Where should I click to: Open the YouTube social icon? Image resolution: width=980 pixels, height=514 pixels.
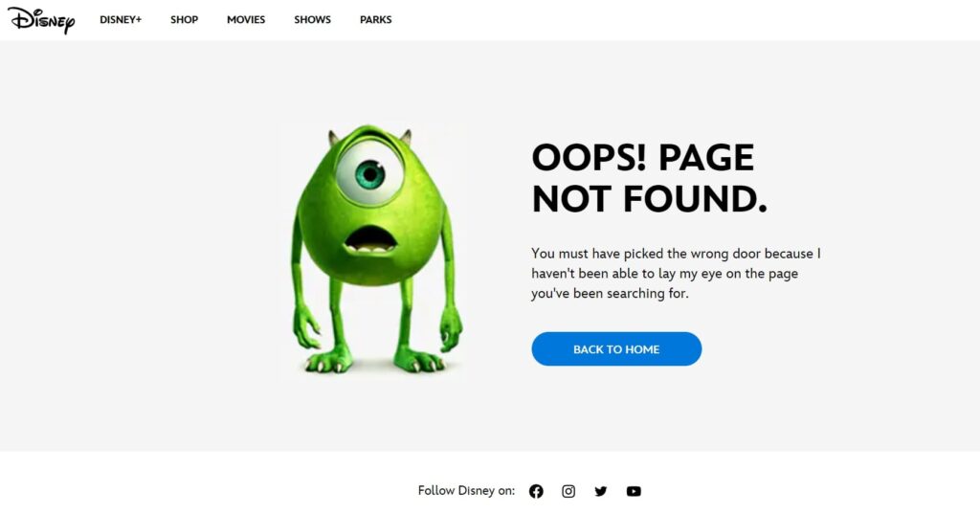coord(634,491)
